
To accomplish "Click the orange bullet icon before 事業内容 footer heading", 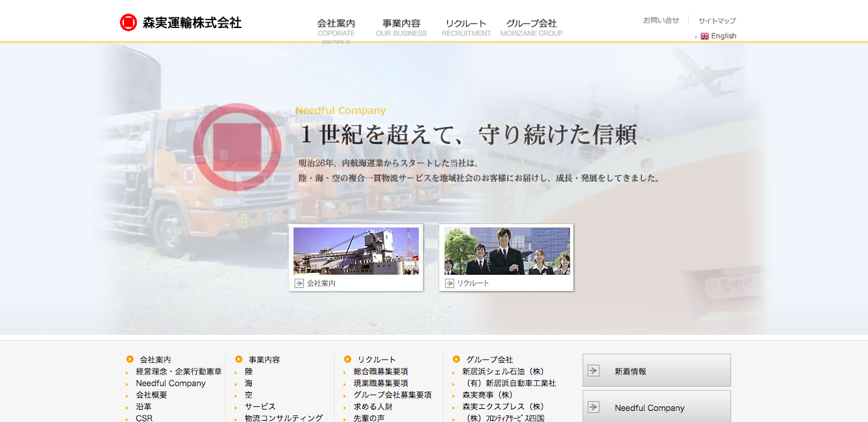I will pyautogui.click(x=238, y=358).
